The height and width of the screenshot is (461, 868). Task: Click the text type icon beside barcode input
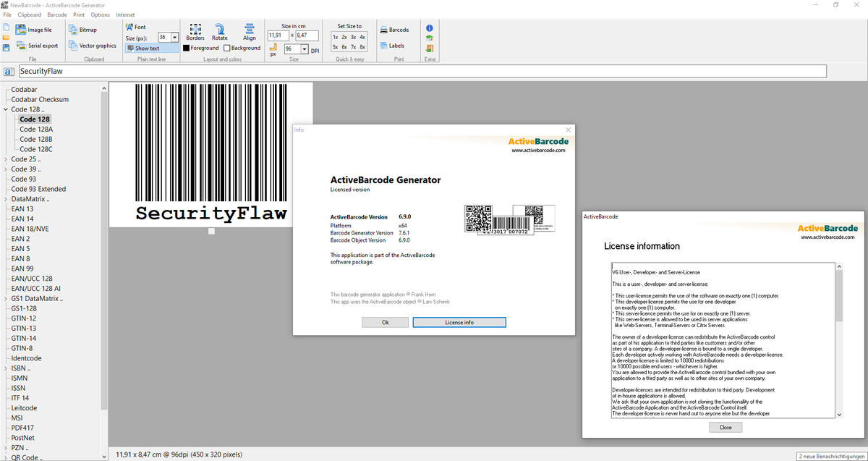[x=9, y=72]
